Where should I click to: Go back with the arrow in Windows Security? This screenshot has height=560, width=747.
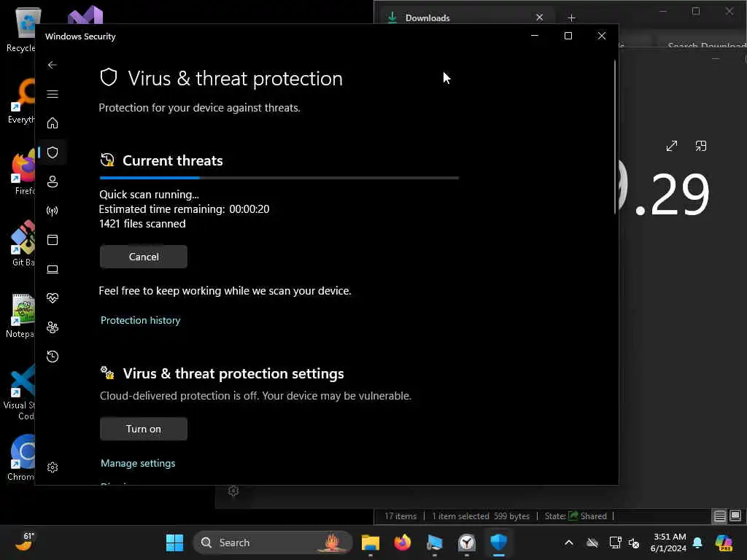point(53,65)
